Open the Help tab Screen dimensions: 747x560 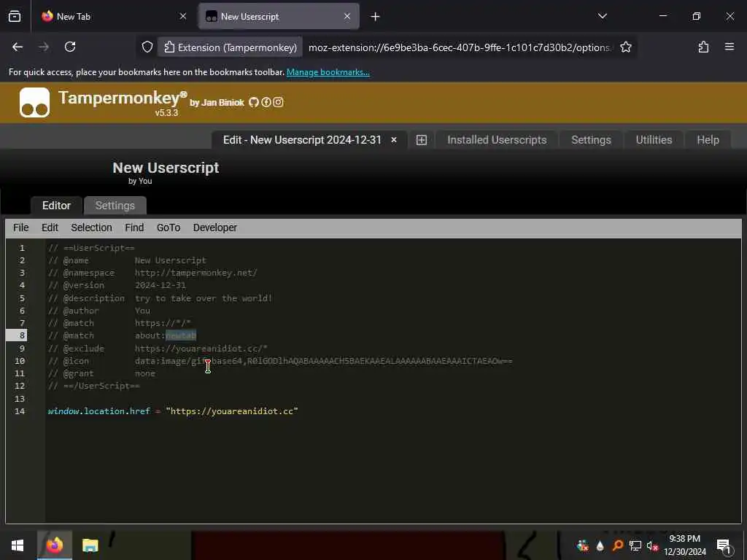[708, 140]
